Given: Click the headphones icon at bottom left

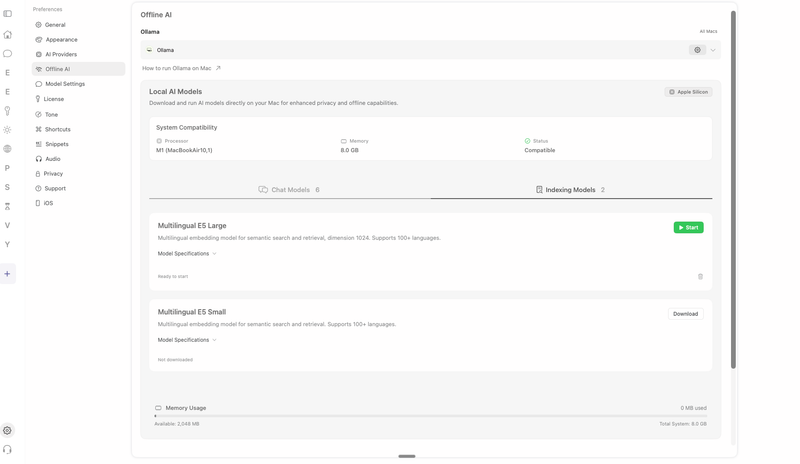Looking at the screenshot, I should pyautogui.click(x=7, y=450).
